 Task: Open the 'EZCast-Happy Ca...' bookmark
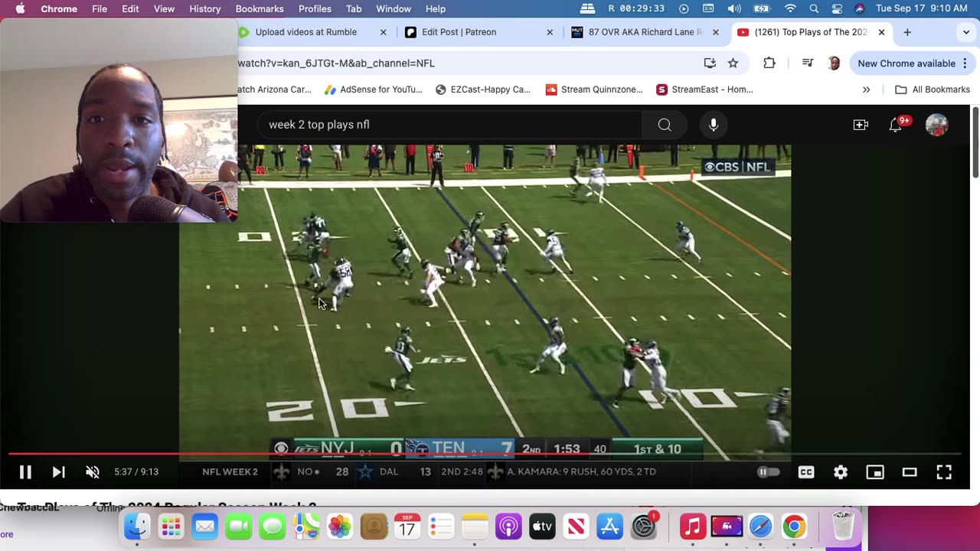pos(483,90)
